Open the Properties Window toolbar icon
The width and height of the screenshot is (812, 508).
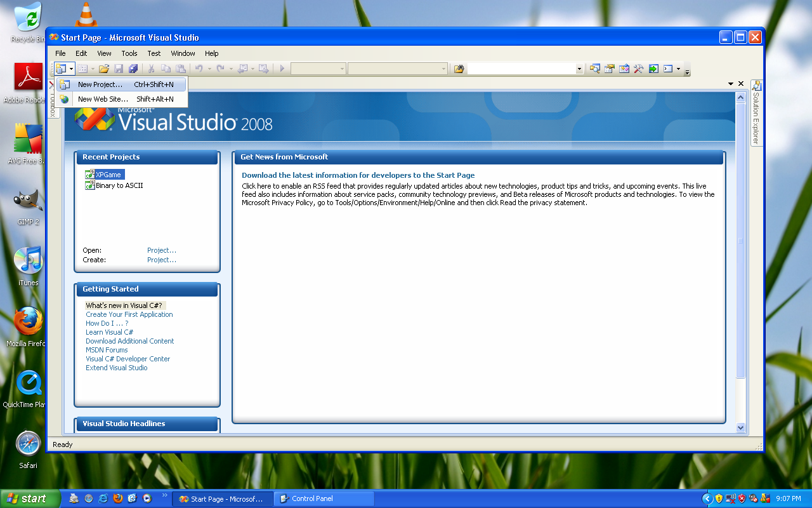click(610, 69)
